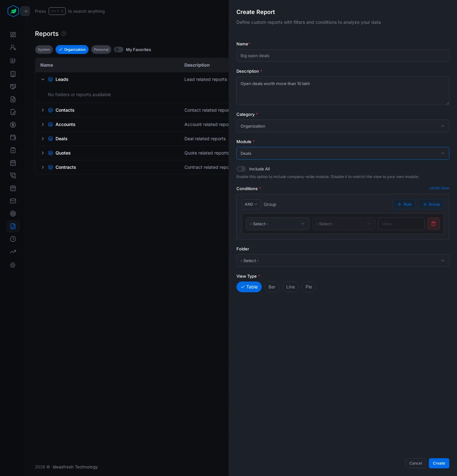Toggle the My Favorites switch

119,50
